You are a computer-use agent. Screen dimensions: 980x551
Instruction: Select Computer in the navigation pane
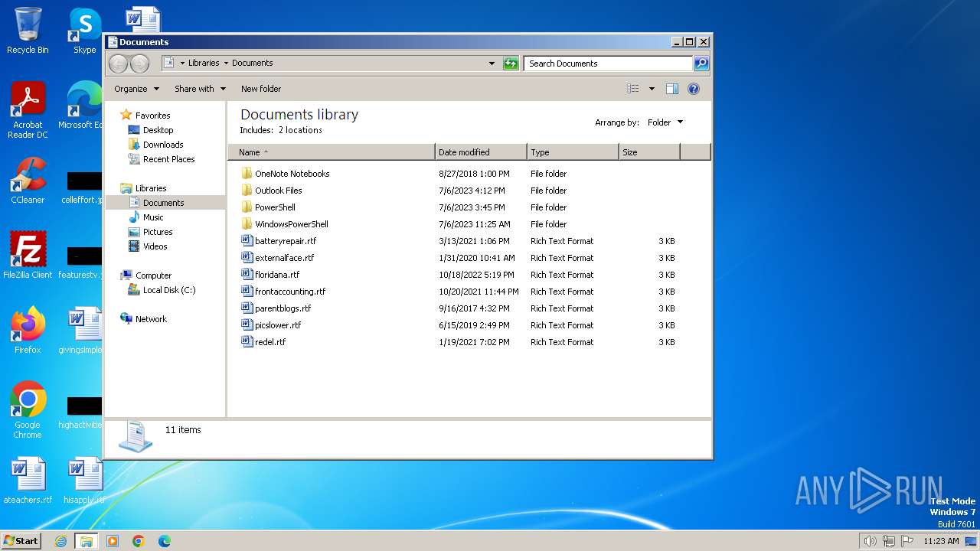pos(153,275)
